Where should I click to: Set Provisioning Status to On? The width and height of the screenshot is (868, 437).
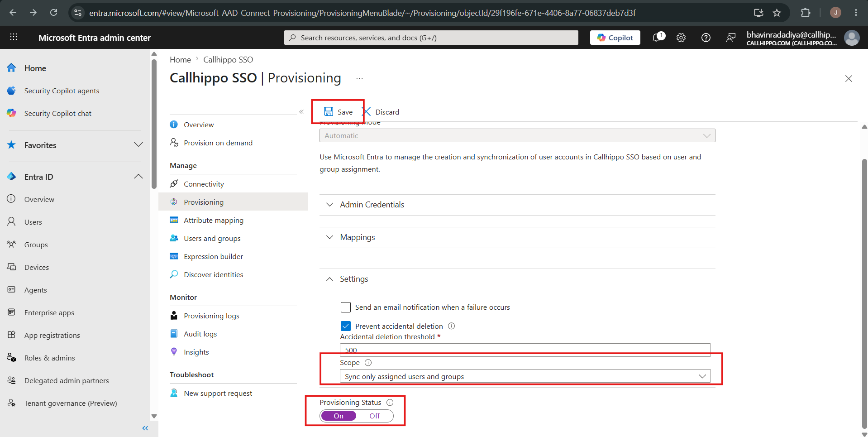coord(339,416)
